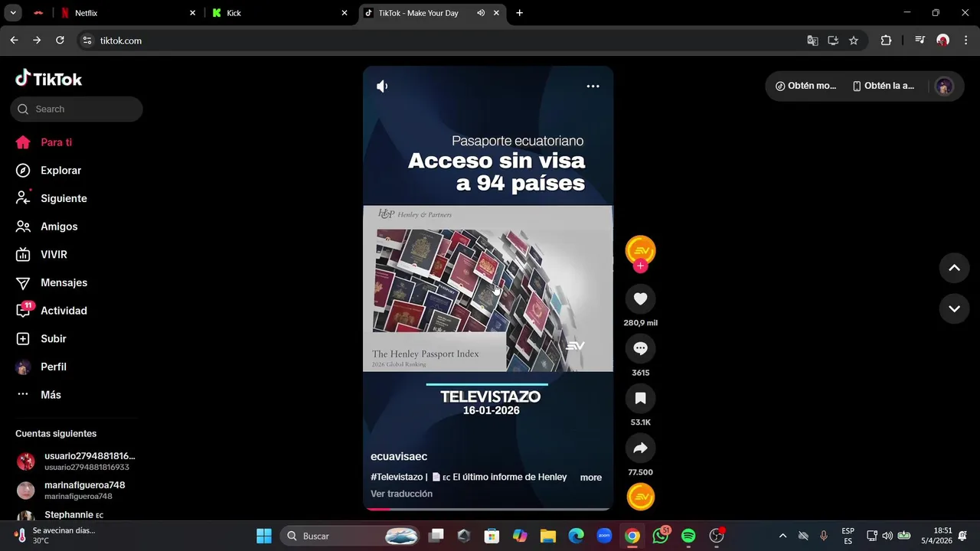Go to next video arrow
This screenshot has width=980, height=551.
tap(954, 309)
